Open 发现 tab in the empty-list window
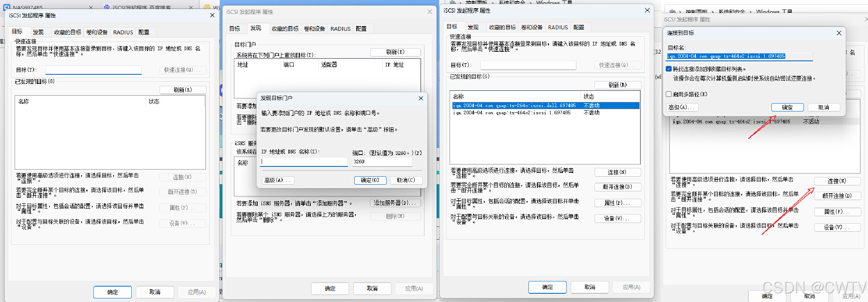 (38, 32)
